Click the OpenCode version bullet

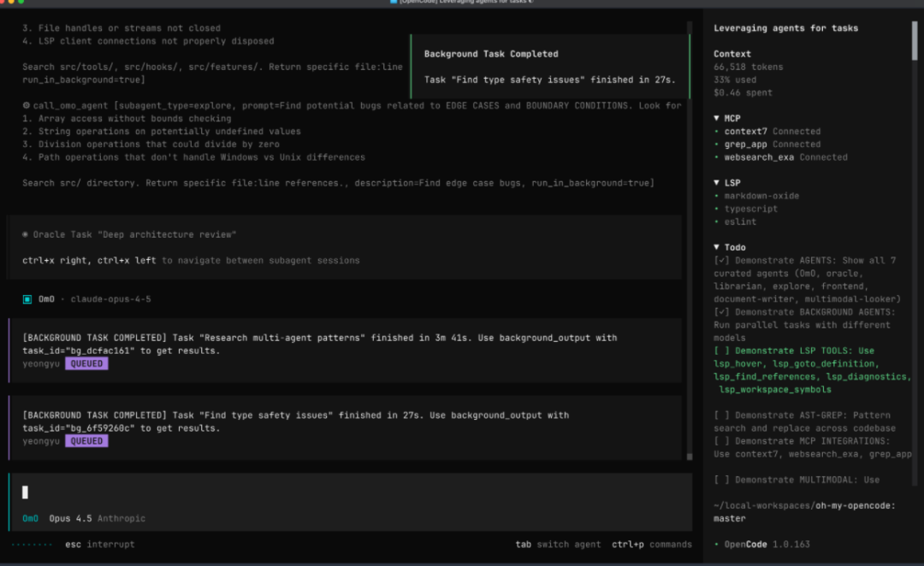click(x=716, y=544)
